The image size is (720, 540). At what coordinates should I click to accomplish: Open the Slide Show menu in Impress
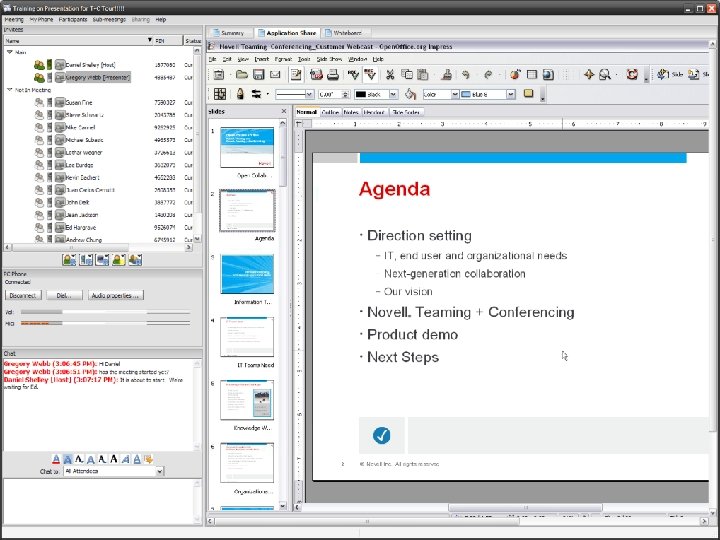(329, 59)
